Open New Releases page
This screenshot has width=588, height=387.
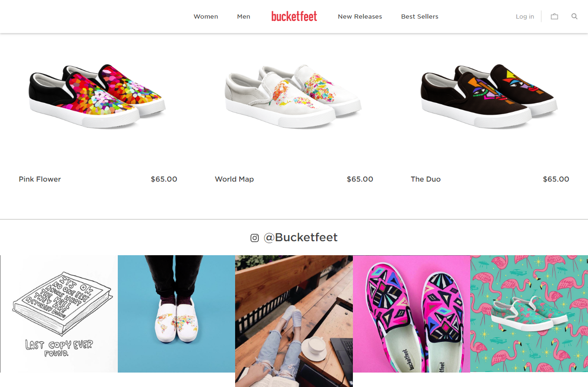pyautogui.click(x=360, y=16)
